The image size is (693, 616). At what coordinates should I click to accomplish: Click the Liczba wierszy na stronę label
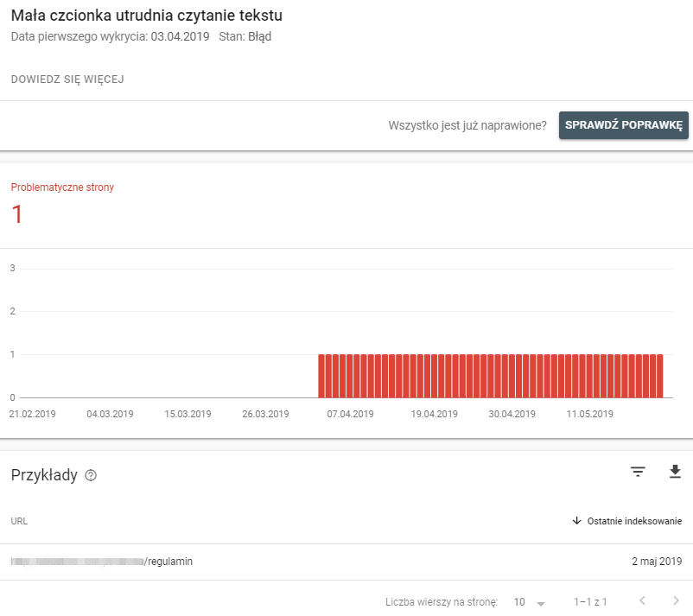coord(442,602)
